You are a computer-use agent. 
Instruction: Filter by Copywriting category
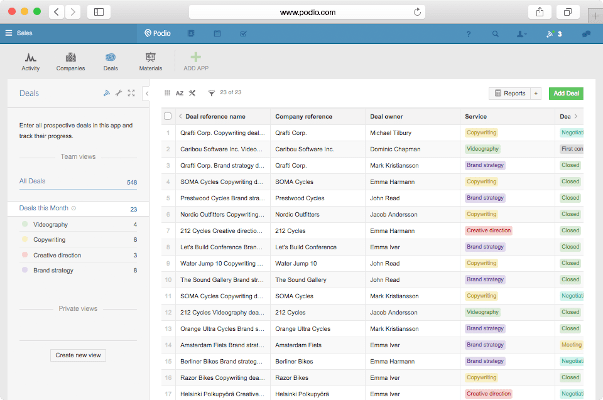[x=79, y=240]
